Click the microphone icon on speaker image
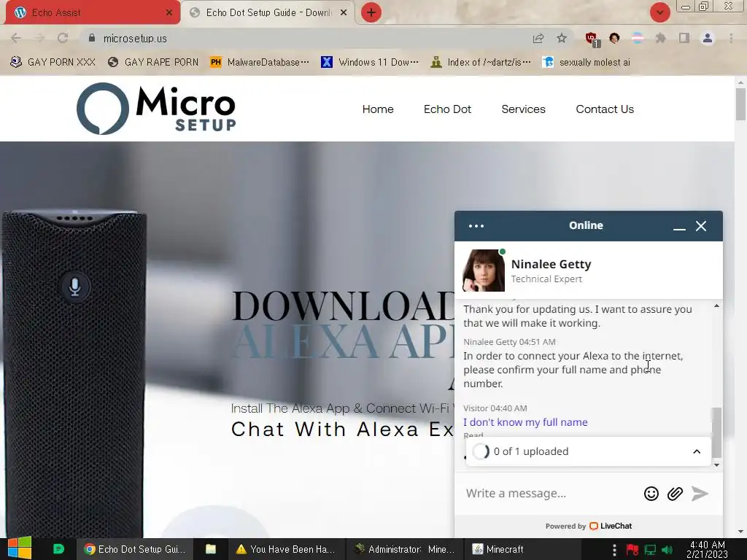This screenshot has height=560, width=747. click(75, 287)
